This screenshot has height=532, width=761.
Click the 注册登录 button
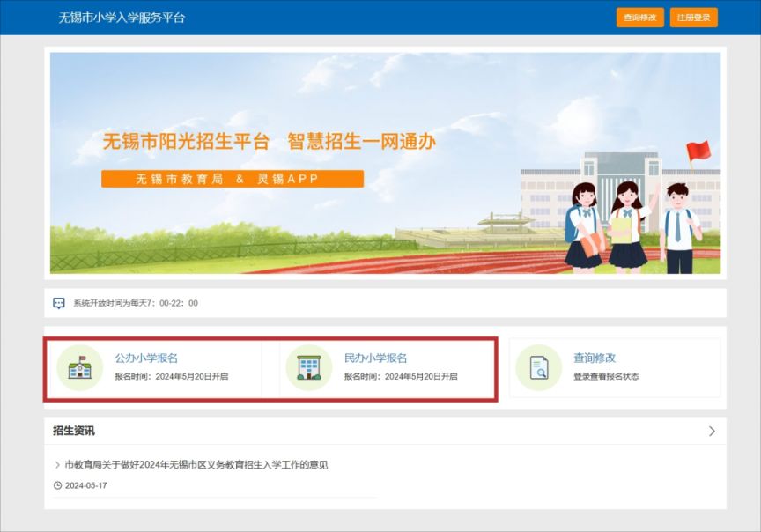(693, 18)
